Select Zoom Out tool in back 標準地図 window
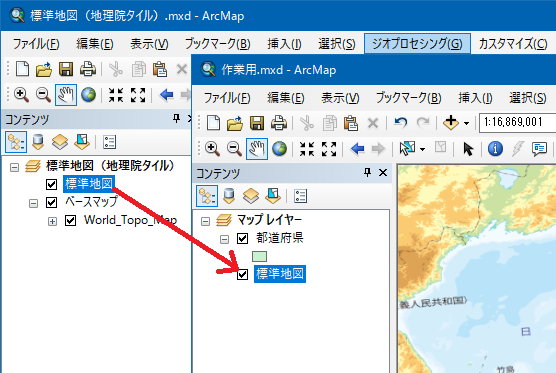Image resolution: width=556 pixels, height=373 pixels. [x=44, y=95]
